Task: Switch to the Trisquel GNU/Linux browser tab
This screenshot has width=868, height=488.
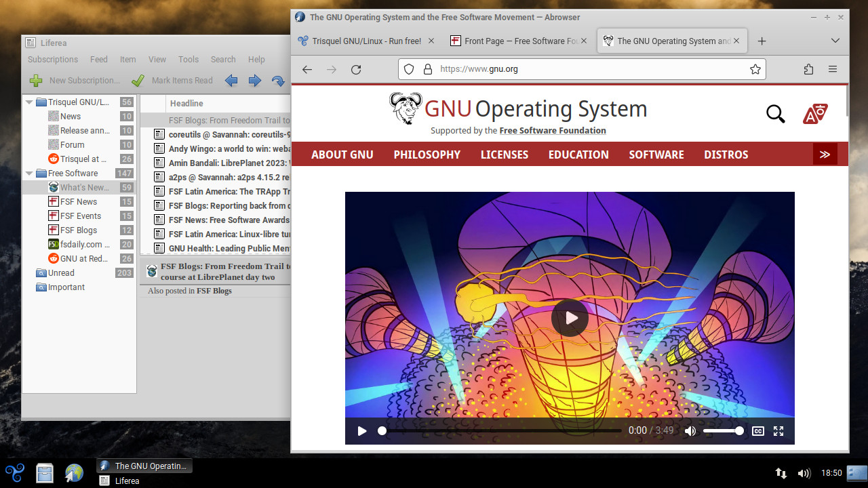Action: pos(366,41)
